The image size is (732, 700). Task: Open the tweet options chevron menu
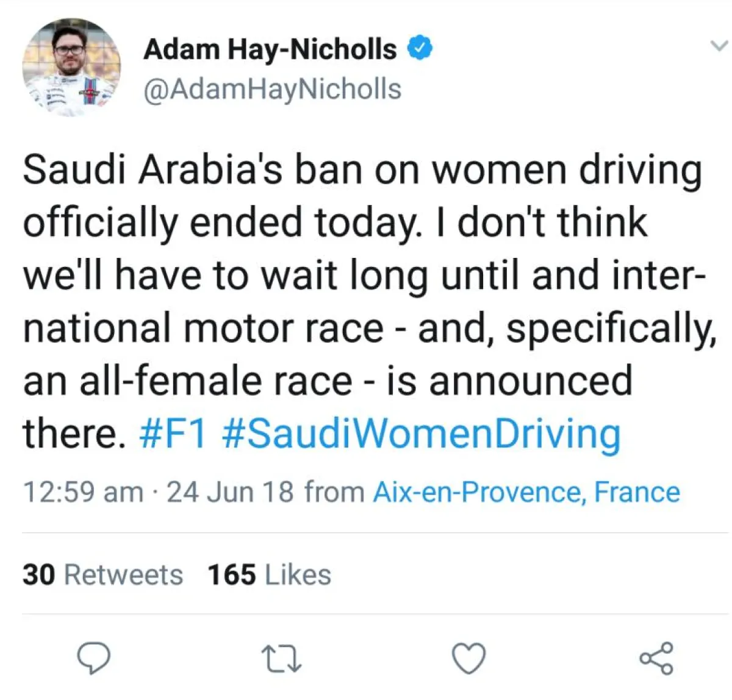[720, 46]
